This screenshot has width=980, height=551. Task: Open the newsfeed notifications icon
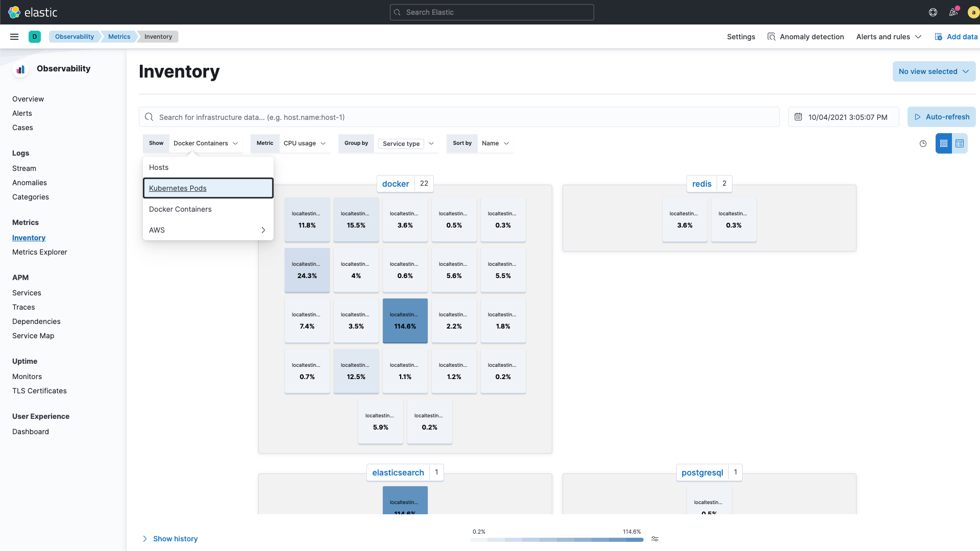(x=953, y=12)
